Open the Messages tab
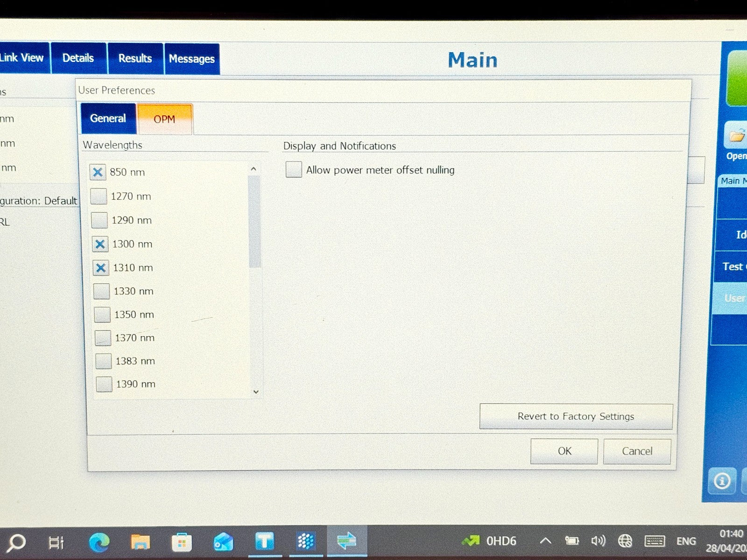This screenshot has width=747, height=560. (192, 59)
